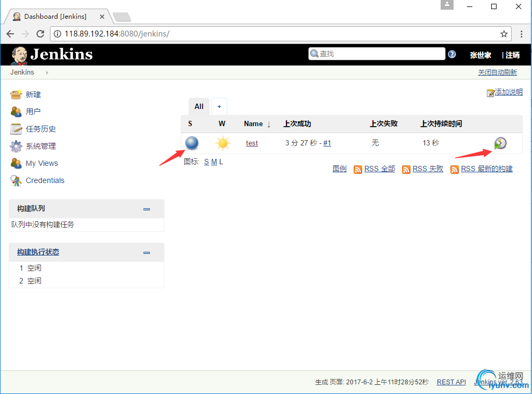Open the test job link
Screen dimensions: 532x394
tap(251, 143)
